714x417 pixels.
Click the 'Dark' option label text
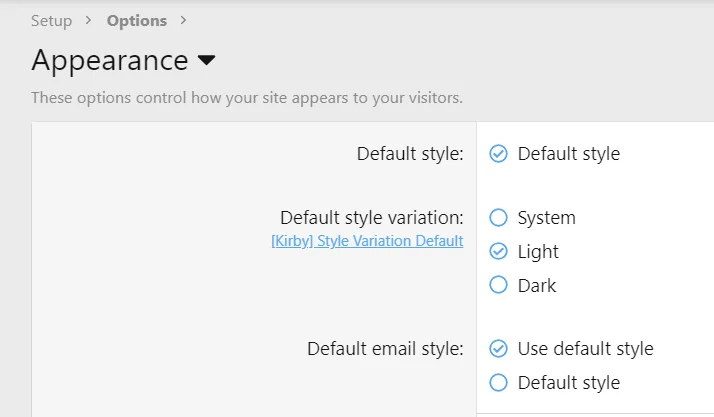point(537,285)
